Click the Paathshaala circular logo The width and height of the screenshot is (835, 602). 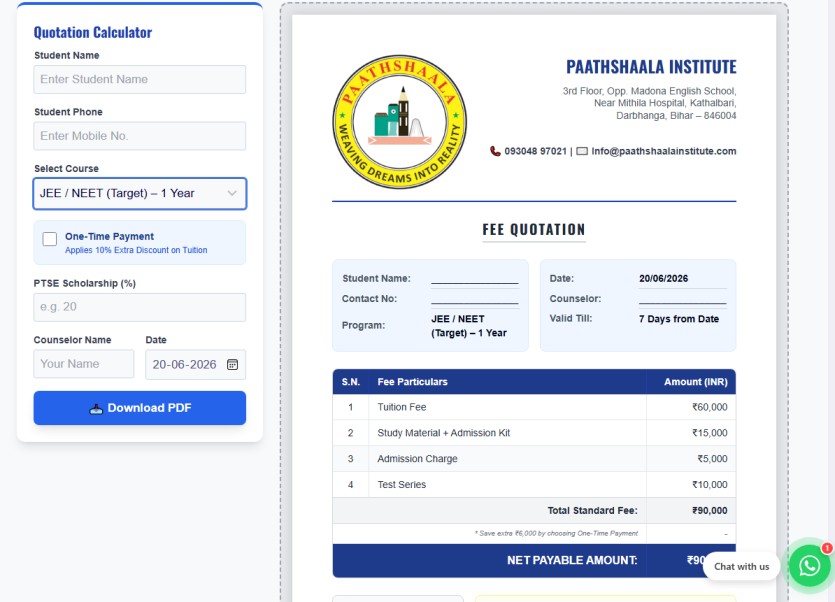[x=399, y=122]
